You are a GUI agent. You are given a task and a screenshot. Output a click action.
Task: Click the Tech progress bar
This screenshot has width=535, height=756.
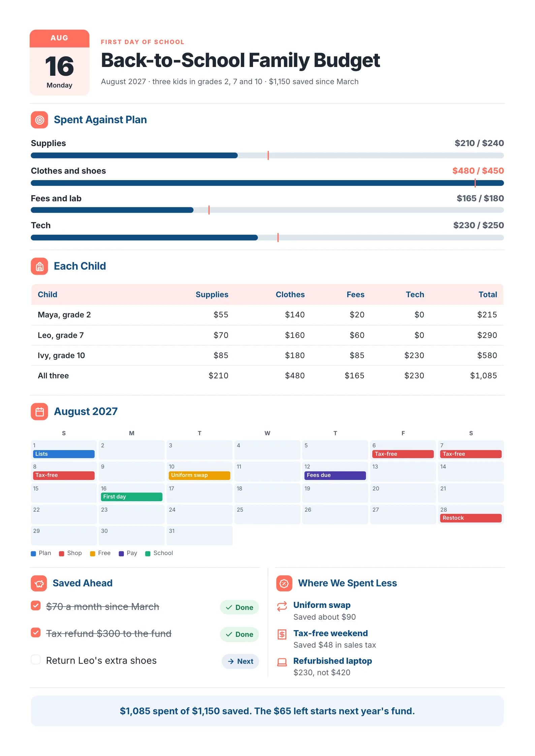tap(267, 238)
